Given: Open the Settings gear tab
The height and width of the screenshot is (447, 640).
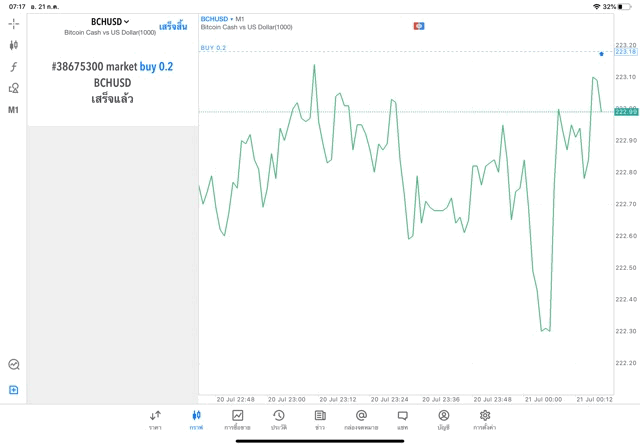Looking at the screenshot, I should pos(485,419).
